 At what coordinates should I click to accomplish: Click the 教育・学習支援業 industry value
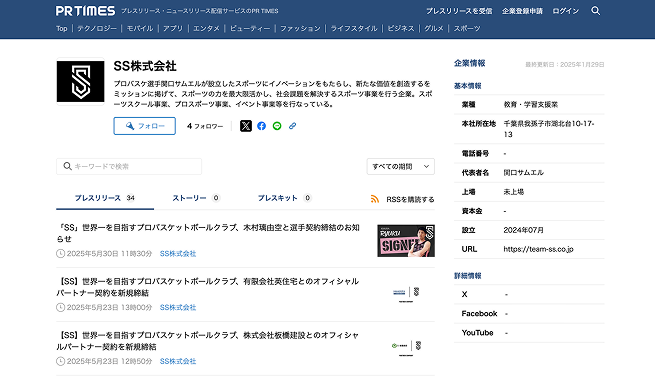pyautogui.click(x=531, y=104)
